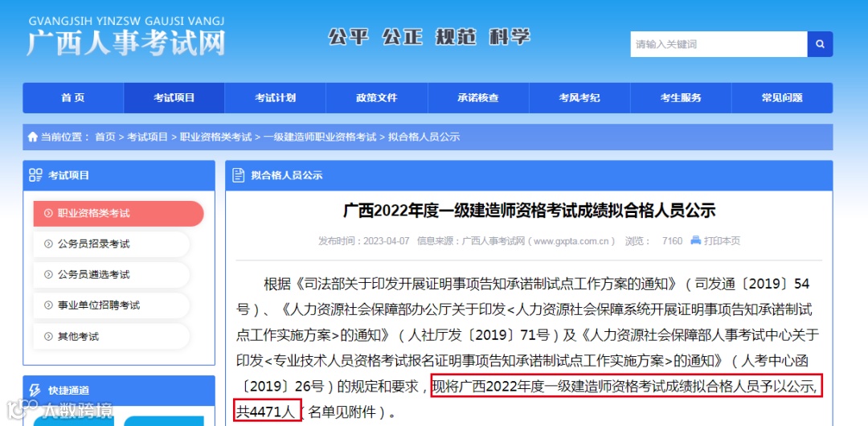Click the arrow icon beside 事业单位招聘考试

48,305
